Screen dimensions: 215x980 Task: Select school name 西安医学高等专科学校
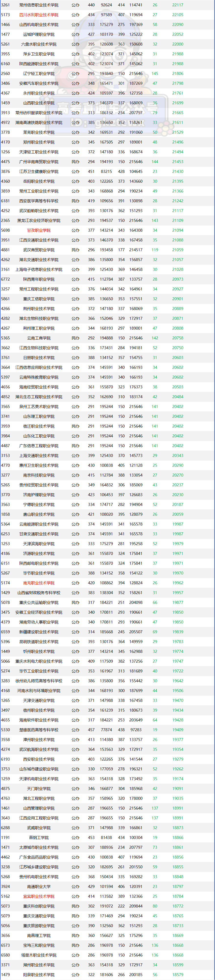coord(39,201)
